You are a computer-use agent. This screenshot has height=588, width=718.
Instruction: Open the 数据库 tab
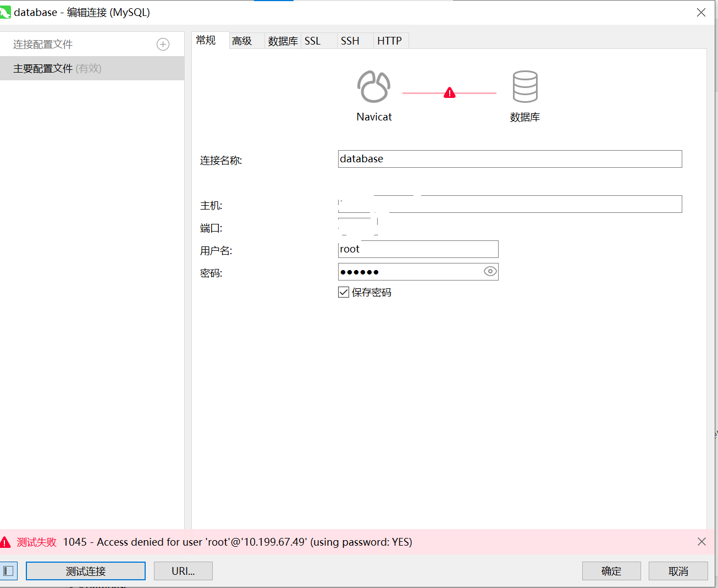tap(283, 41)
